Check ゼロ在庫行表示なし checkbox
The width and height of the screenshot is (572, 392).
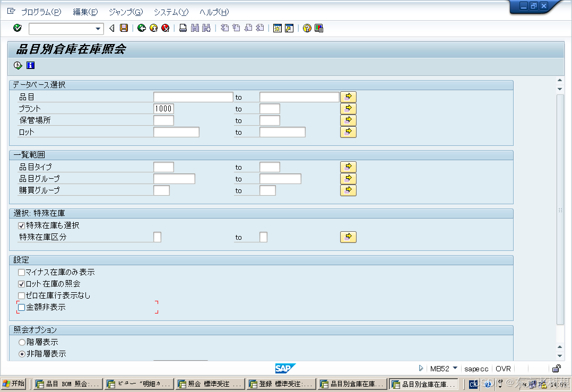(22, 296)
